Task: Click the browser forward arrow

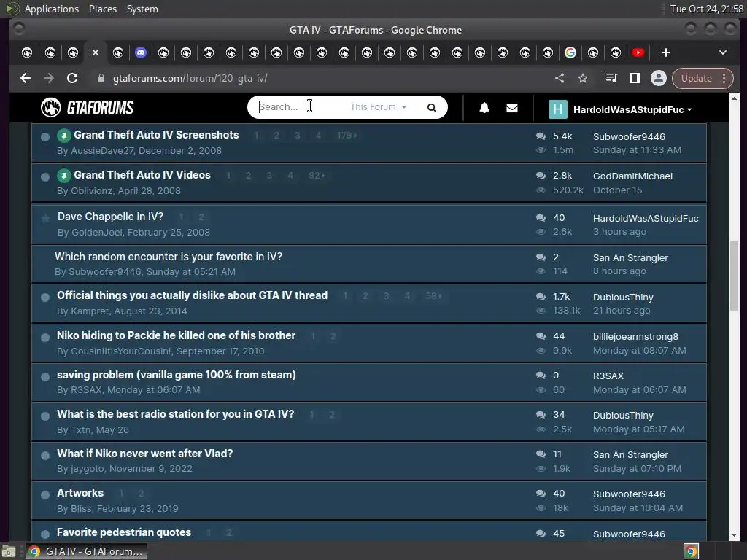Action: point(49,78)
